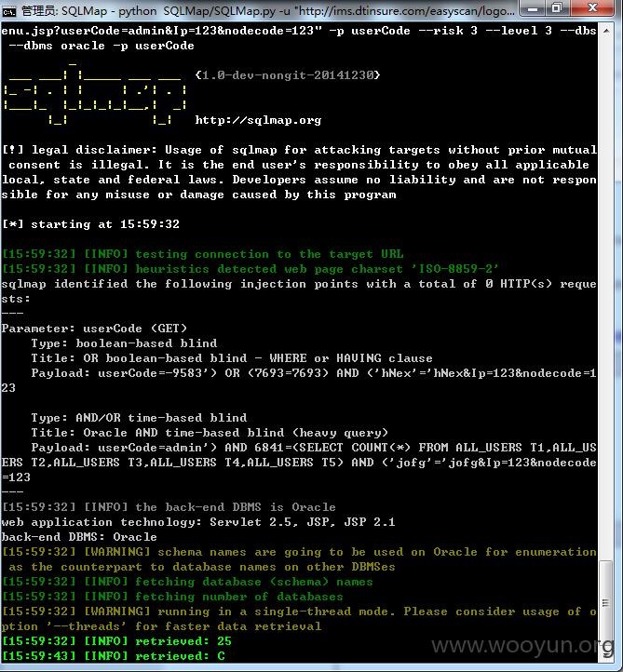Click 'fetching database (schema) names' line

187,582
